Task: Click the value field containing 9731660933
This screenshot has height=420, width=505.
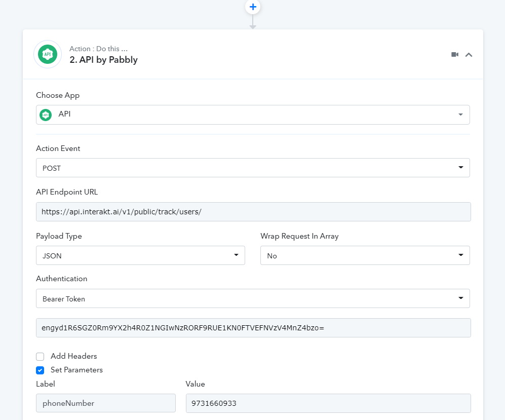Action: 328,403
